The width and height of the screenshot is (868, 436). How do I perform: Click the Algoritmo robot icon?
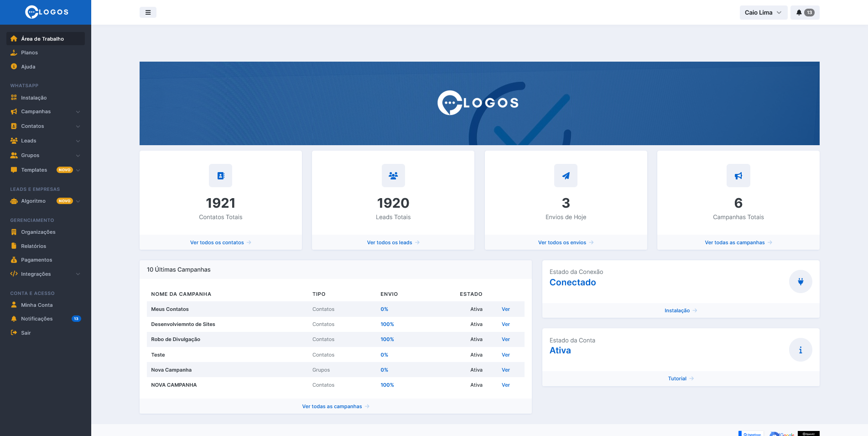14,201
